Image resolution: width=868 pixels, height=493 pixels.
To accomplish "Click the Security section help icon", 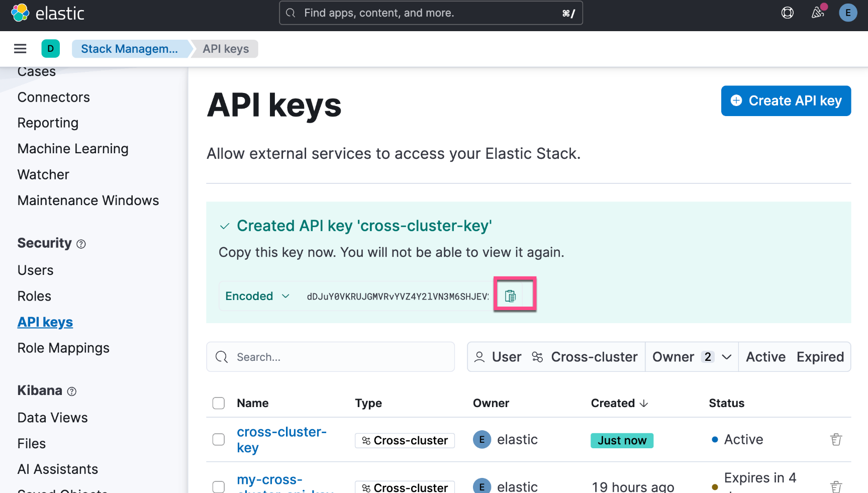I will point(81,244).
